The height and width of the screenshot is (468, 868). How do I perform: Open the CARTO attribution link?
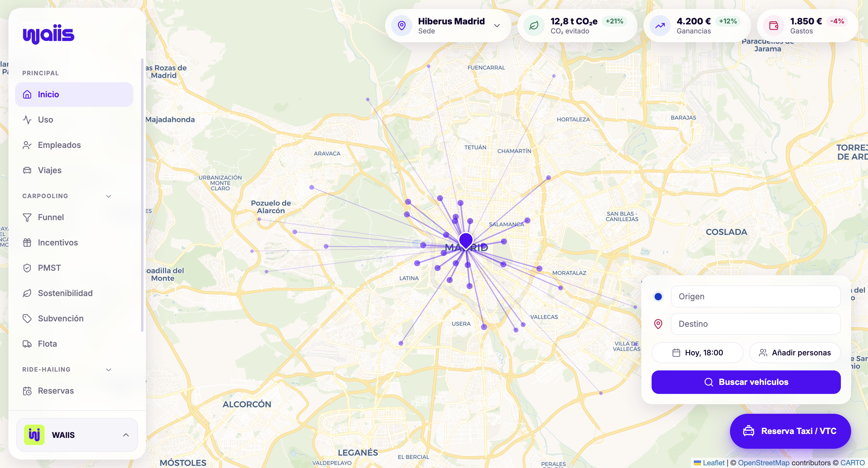click(x=853, y=463)
